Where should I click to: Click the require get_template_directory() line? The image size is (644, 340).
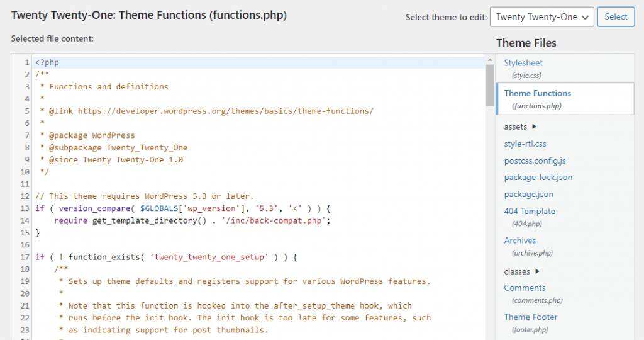click(x=192, y=220)
